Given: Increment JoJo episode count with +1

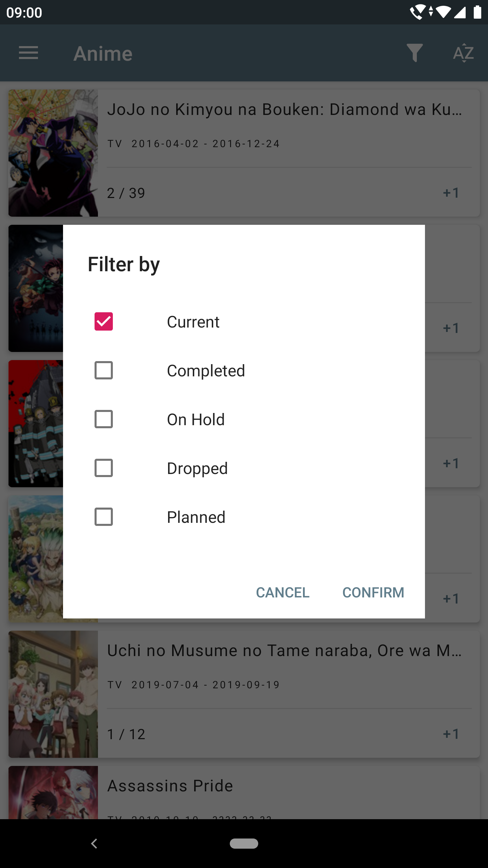Looking at the screenshot, I should (451, 193).
